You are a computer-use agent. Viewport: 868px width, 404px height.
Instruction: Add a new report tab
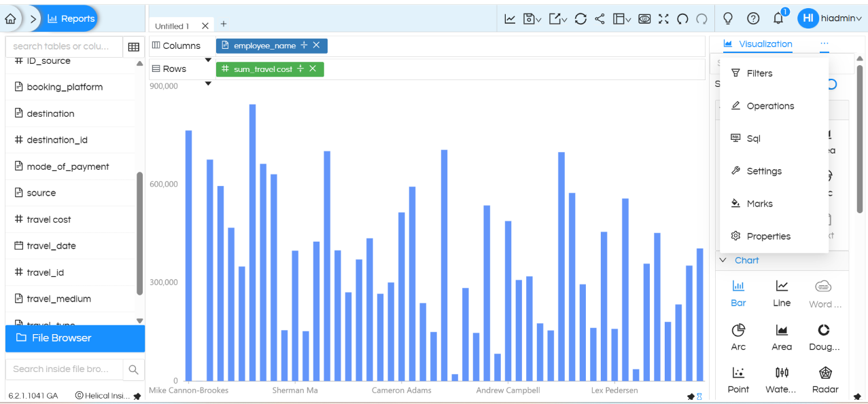pyautogui.click(x=224, y=24)
